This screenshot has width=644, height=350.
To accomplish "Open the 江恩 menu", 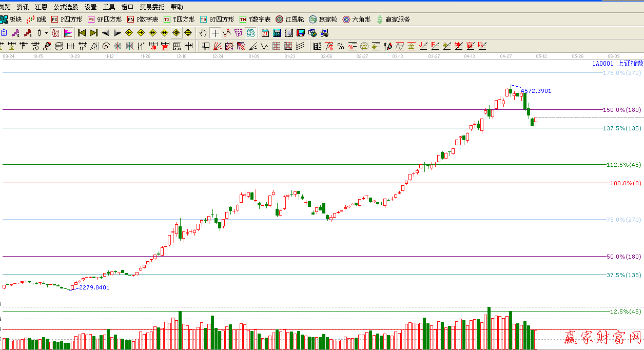I will point(41,7).
